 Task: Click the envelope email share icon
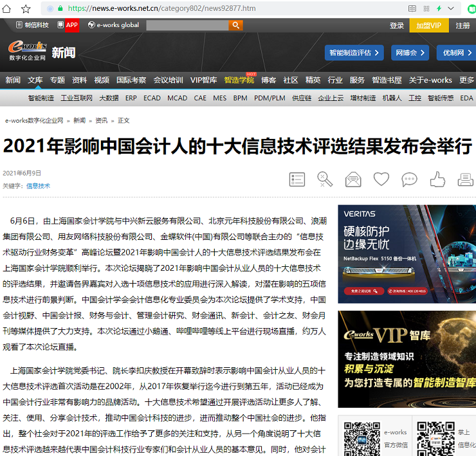click(x=353, y=179)
